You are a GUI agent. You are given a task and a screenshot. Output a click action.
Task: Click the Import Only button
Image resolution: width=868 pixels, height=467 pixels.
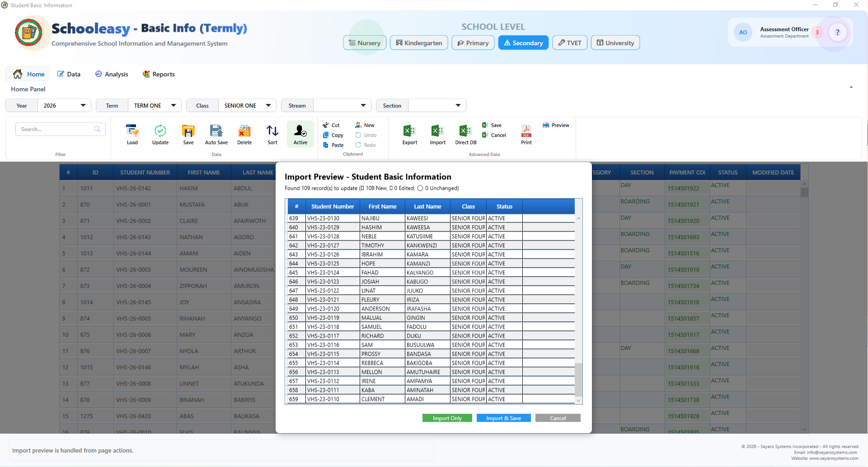(447, 418)
